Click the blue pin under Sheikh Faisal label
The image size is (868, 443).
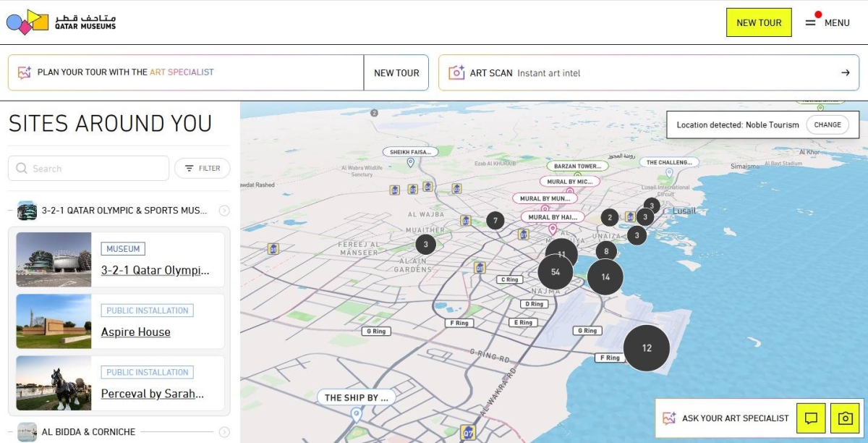[410, 164]
